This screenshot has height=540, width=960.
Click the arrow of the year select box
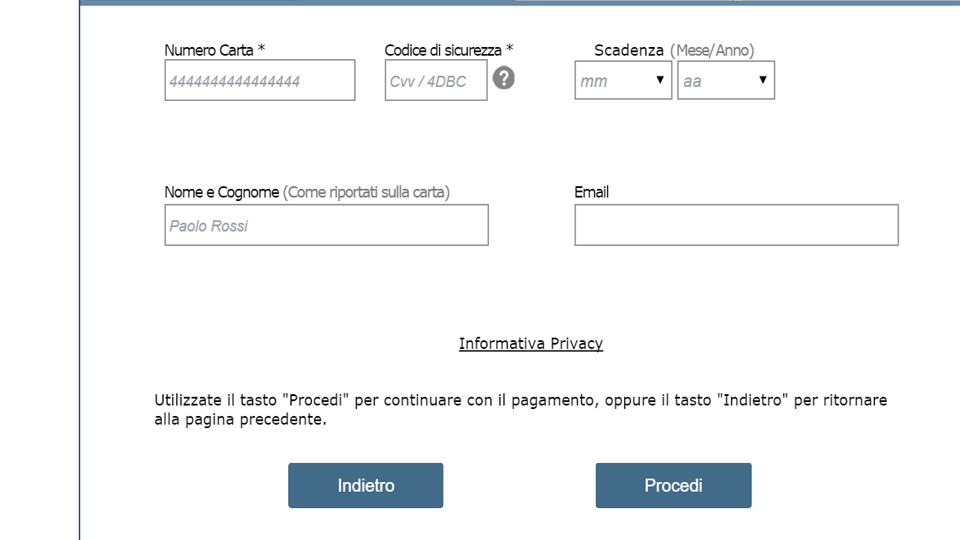click(x=763, y=80)
